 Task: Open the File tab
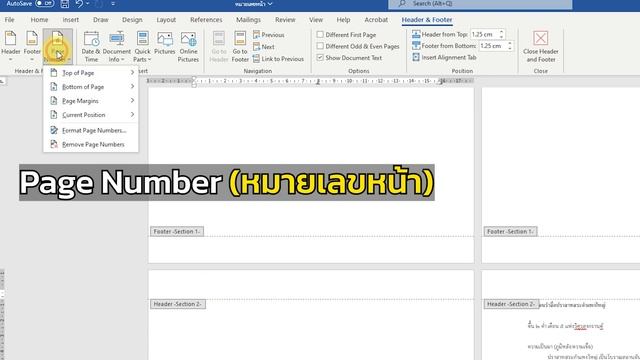click(x=9, y=20)
